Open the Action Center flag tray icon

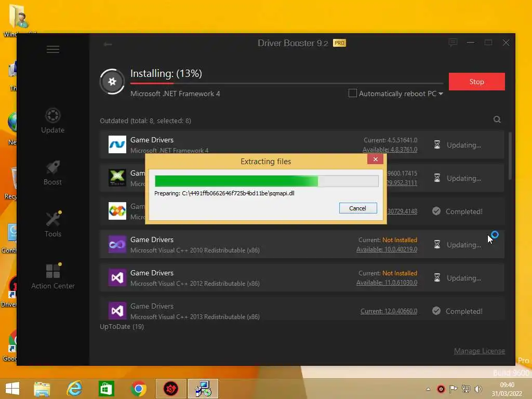coord(453,389)
